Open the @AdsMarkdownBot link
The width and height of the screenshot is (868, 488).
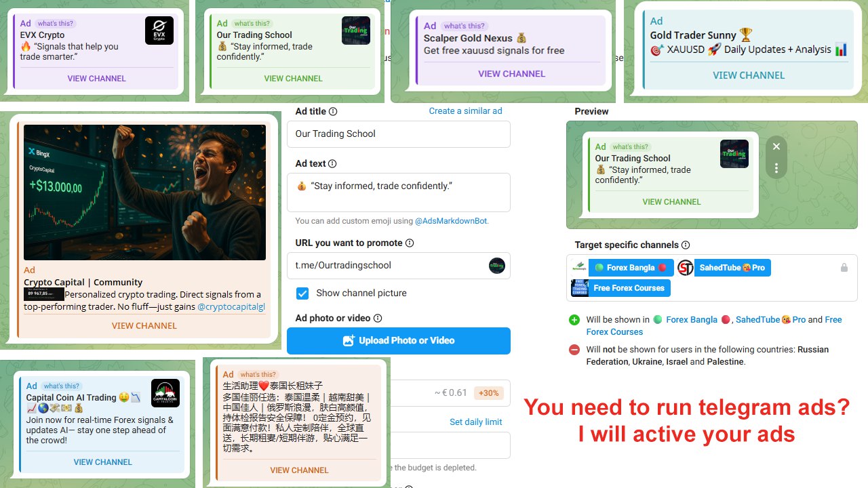(451, 221)
